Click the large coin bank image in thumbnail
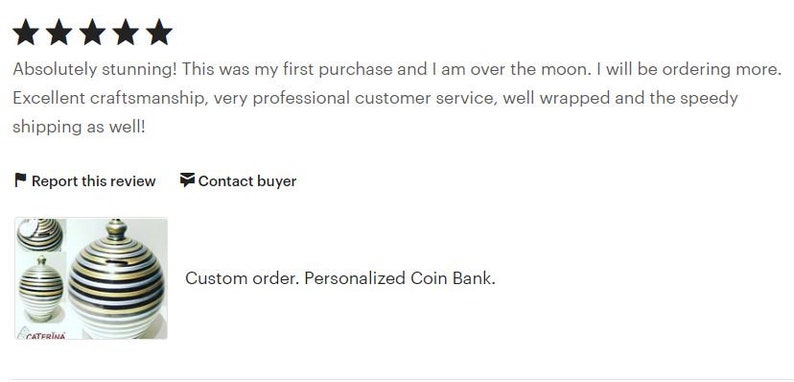This screenshot has height=382, width=794. [116, 281]
